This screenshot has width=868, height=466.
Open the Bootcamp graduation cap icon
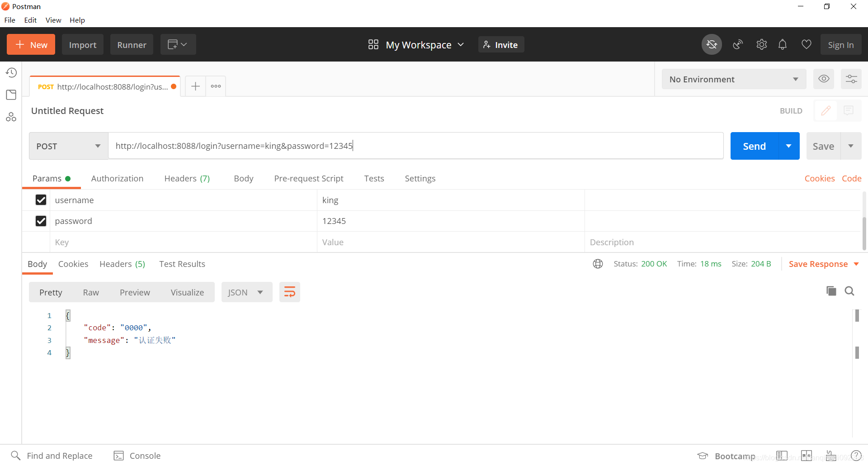[x=703, y=456]
